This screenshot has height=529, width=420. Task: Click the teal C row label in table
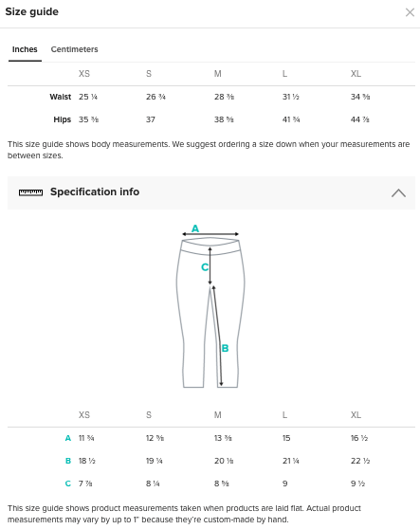click(68, 483)
